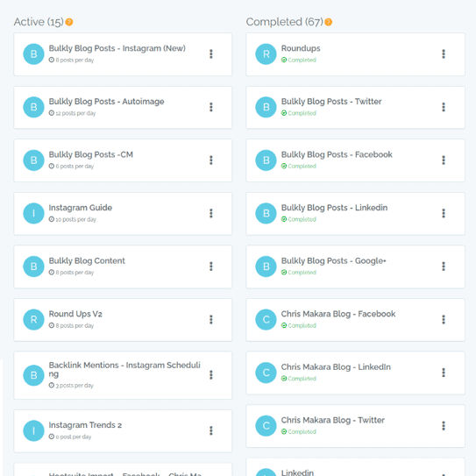Open three-dot menu for Chris Makara Blog - LinkedIn
The width and height of the screenshot is (476, 476).
click(x=444, y=373)
